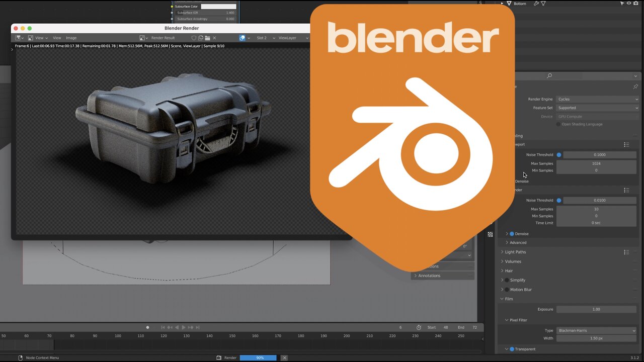644x362 pixels.
Task: Click the checkerboard texture properties tab icon
Action: click(x=491, y=234)
